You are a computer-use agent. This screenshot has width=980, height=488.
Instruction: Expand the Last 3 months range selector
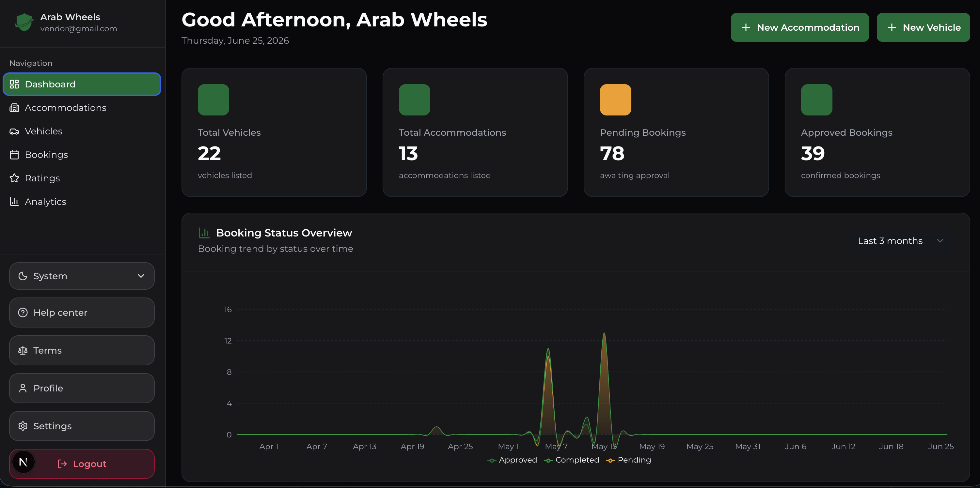(x=900, y=241)
